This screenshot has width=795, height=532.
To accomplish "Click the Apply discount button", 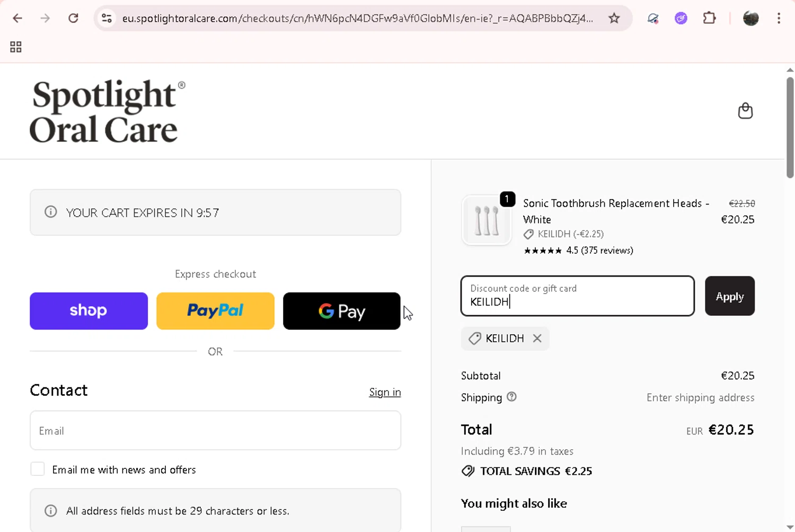I will click(x=730, y=296).
